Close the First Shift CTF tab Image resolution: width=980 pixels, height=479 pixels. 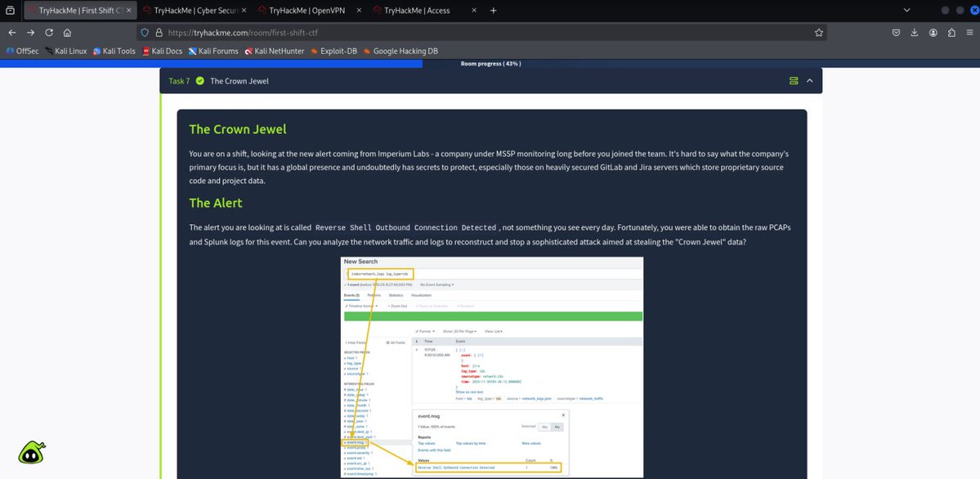pyautogui.click(x=128, y=11)
